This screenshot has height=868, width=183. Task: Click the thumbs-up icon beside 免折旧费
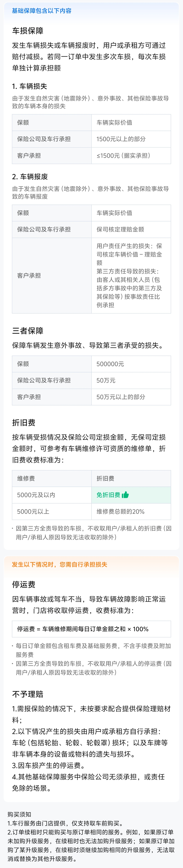point(125,495)
